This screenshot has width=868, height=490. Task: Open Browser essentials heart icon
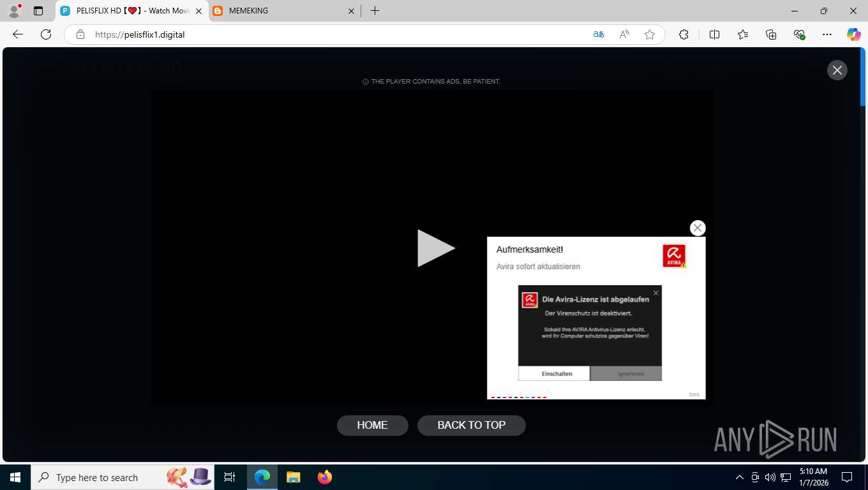[x=799, y=34]
